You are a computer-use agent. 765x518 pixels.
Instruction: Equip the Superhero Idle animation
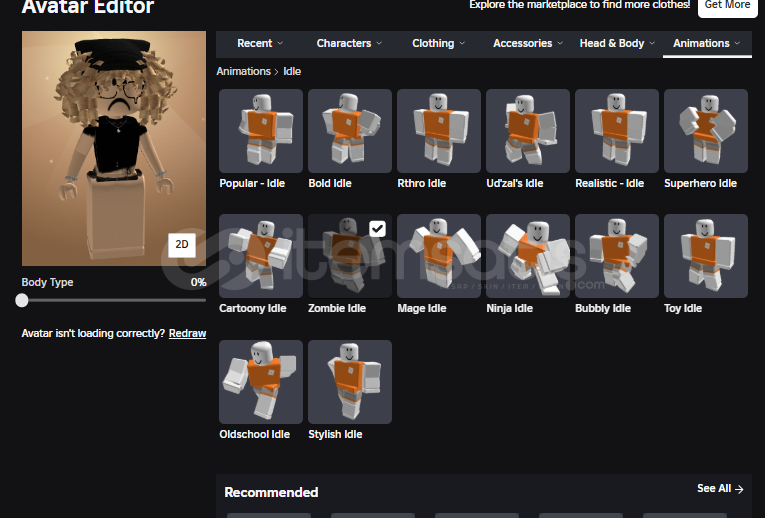pyautogui.click(x=706, y=131)
